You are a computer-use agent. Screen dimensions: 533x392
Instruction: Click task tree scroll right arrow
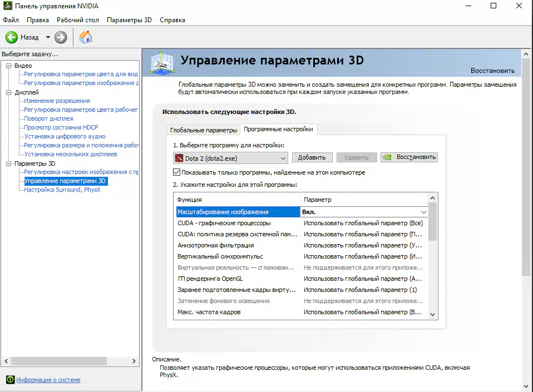(x=134, y=361)
